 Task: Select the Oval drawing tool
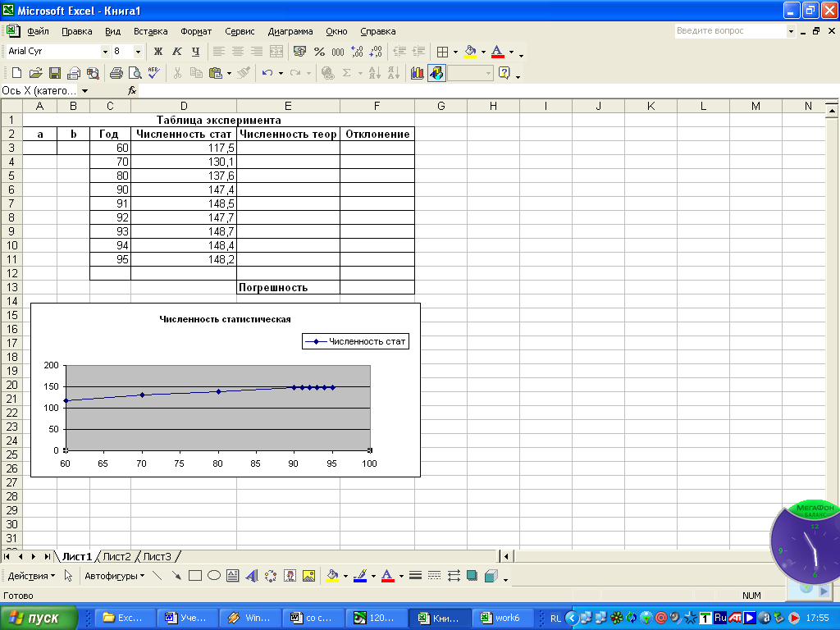pos(214,576)
